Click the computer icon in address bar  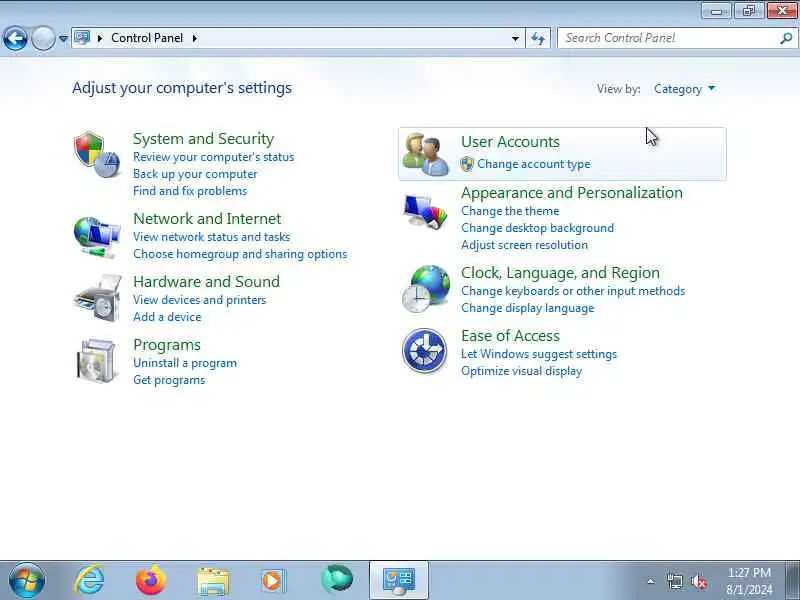click(x=82, y=38)
